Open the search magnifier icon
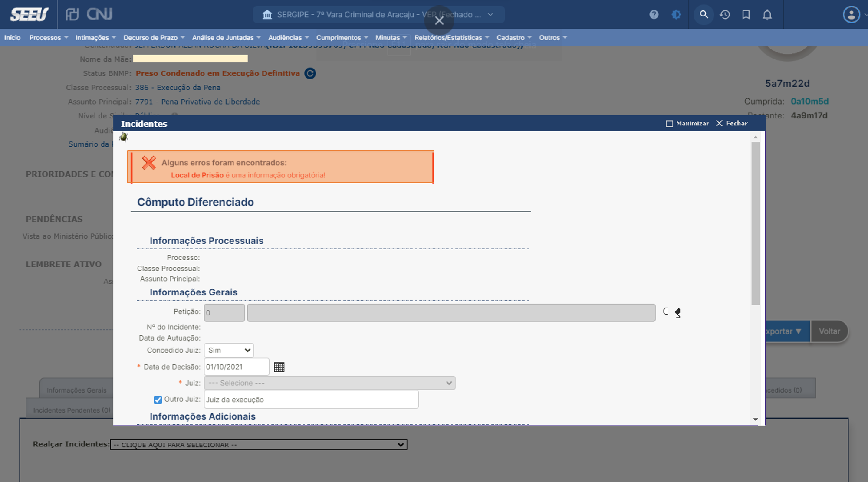Screen dimensions: 868x482 pyautogui.click(x=704, y=15)
